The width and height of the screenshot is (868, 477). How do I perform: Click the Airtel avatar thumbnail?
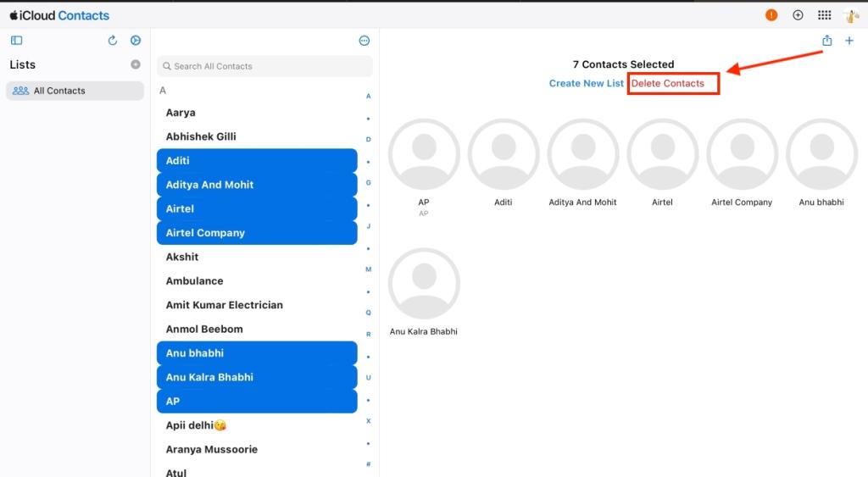click(x=663, y=154)
